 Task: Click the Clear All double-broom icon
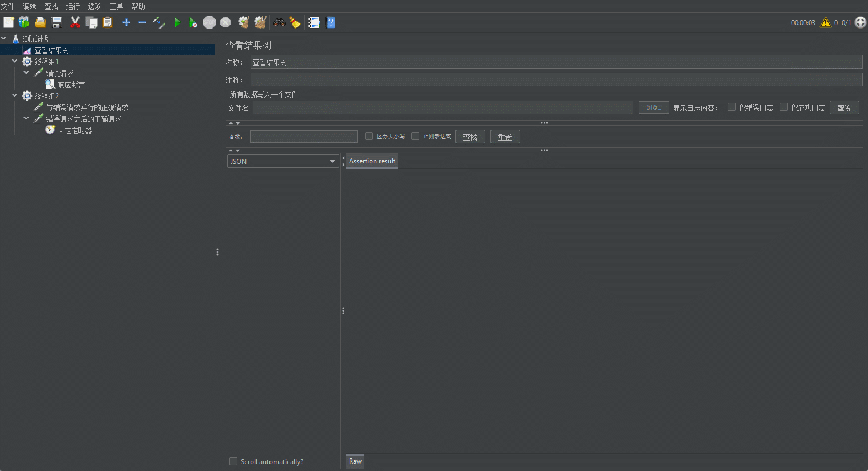(260, 23)
